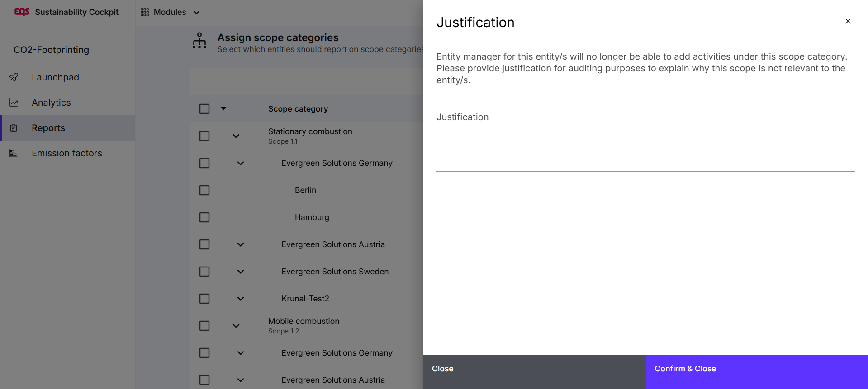The image size is (868, 389).
Task: Expand the Krunal-Test2 entity row
Action: click(241, 299)
